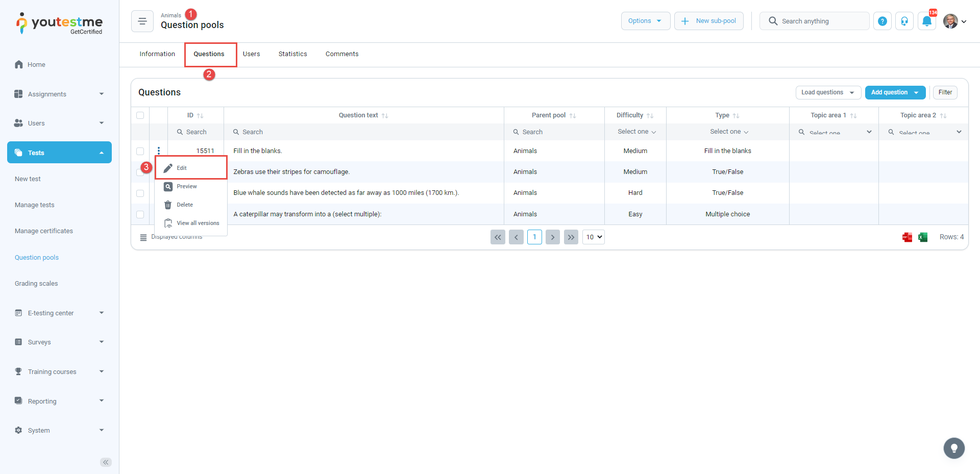Expand the E-testing center menu

(x=59, y=313)
